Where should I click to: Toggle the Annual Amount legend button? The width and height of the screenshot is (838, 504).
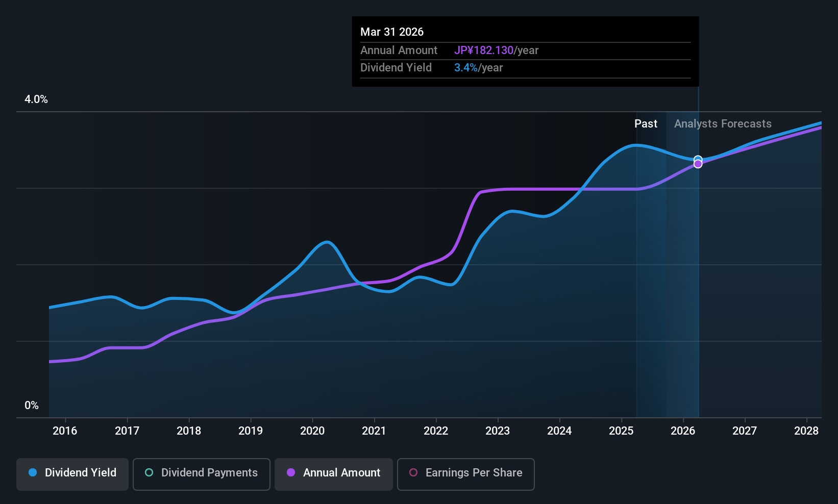point(334,474)
